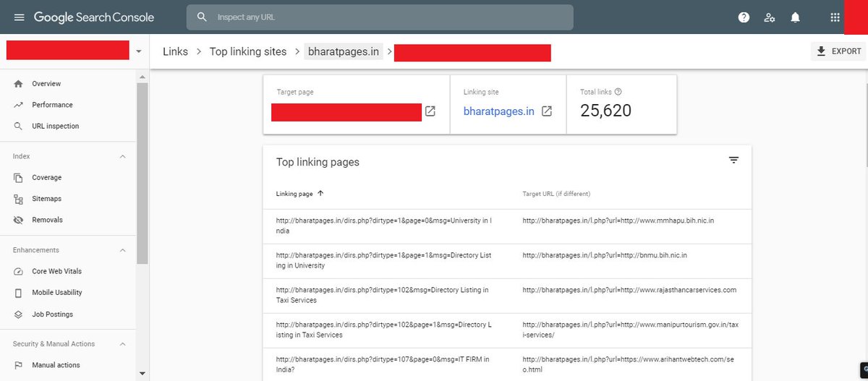Open bharatpages.in linking site link
This screenshot has width=868, height=381.
[x=499, y=111]
